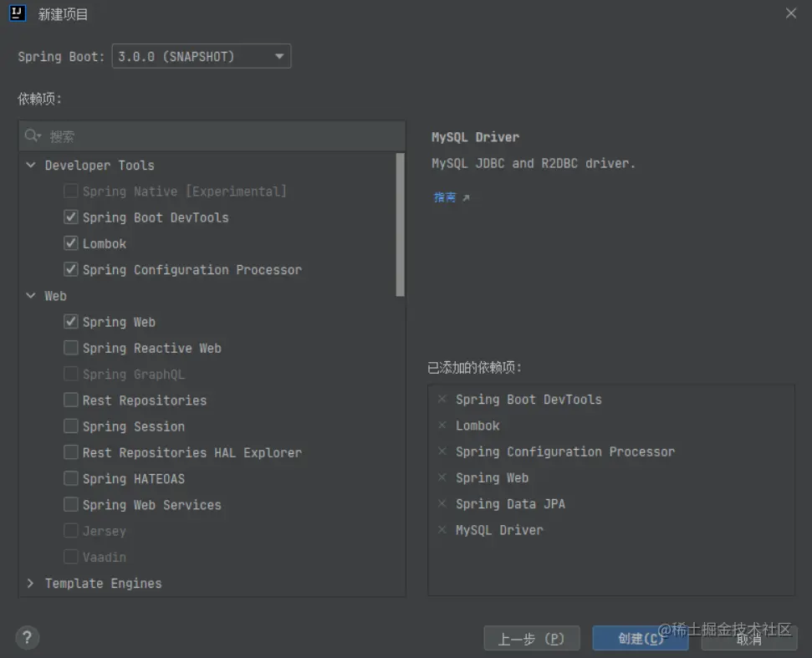Image resolution: width=812 pixels, height=658 pixels.
Task: Uncheck the Spring Web checkbox
Action: 71,322
